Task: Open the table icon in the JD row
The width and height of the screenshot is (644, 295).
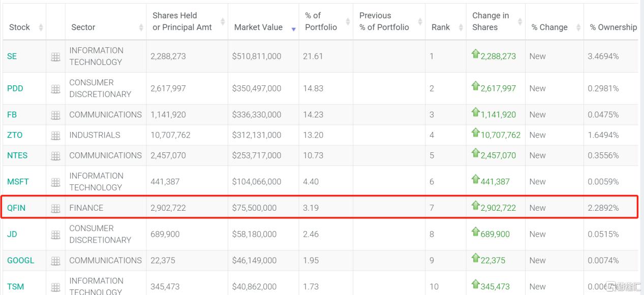Action: coord(56,235)
